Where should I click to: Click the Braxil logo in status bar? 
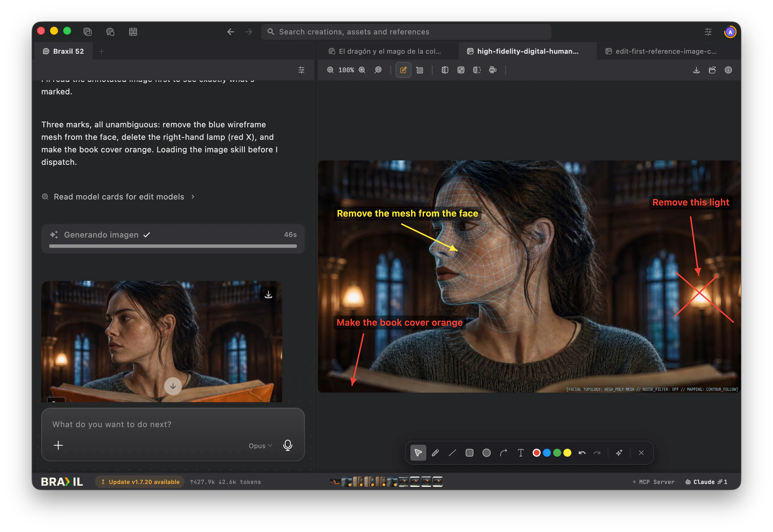coord(62,482)
